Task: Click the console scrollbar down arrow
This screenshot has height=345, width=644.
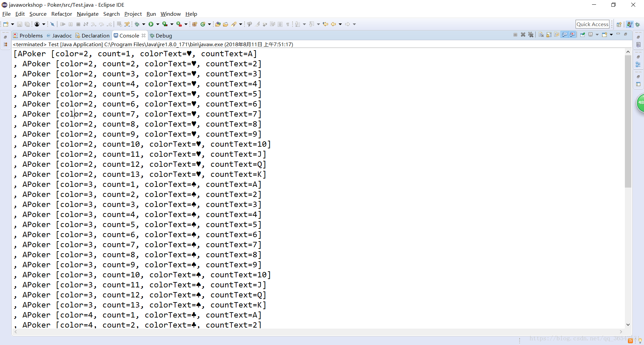Action: [628, 325]
